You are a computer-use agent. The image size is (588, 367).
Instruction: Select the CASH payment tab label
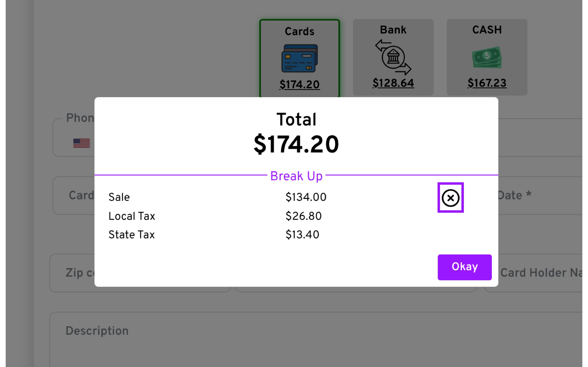pyautogui.click(x=487, y=30)
